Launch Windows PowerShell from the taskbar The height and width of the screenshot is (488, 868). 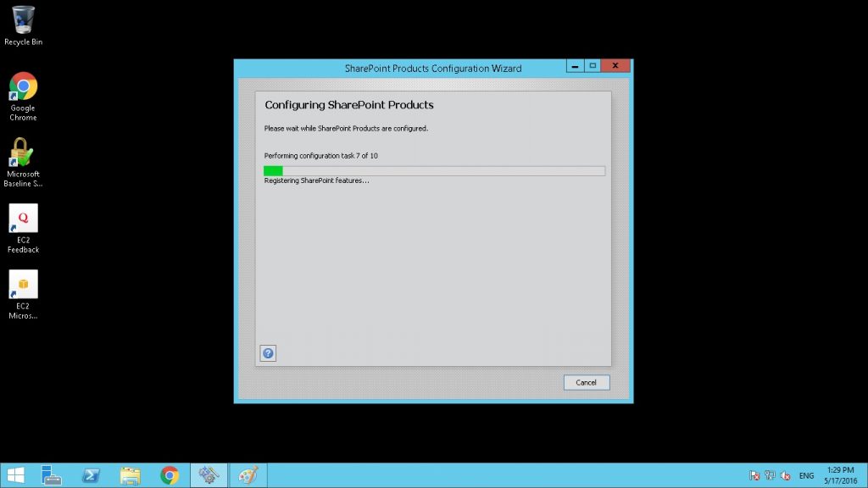(91, 475)
